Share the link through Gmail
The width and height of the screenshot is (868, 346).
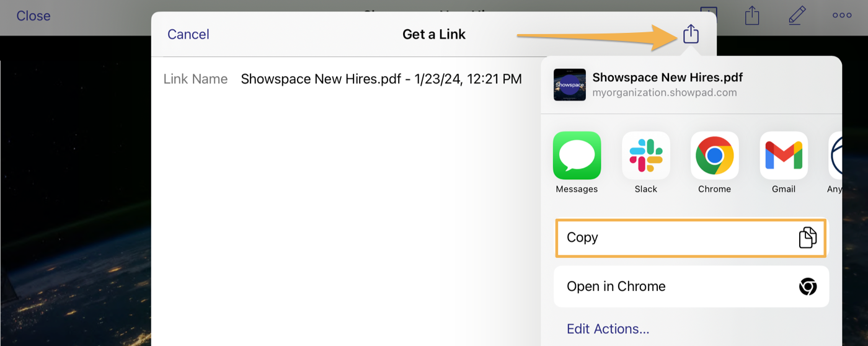pyautogui.click(x=784, y=155)
